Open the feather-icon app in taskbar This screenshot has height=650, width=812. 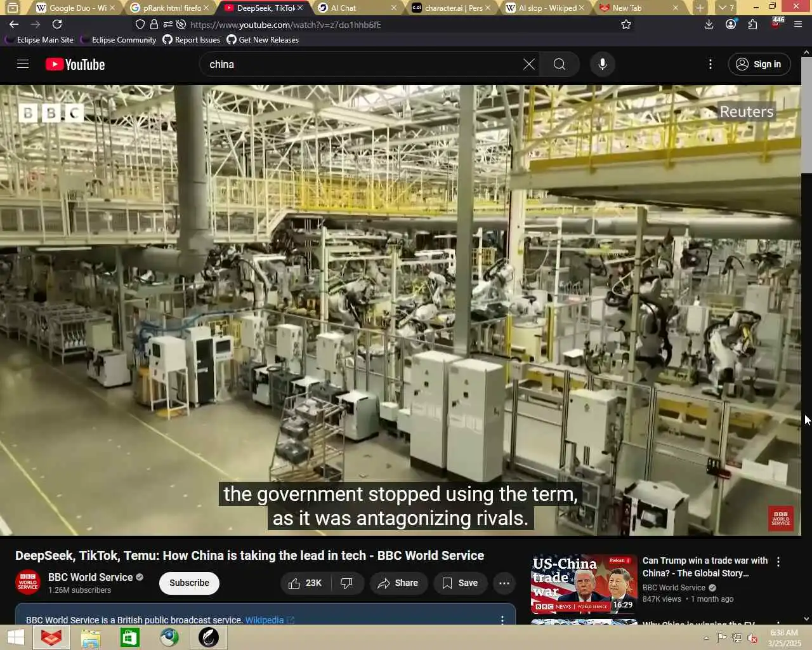[209, 637]
